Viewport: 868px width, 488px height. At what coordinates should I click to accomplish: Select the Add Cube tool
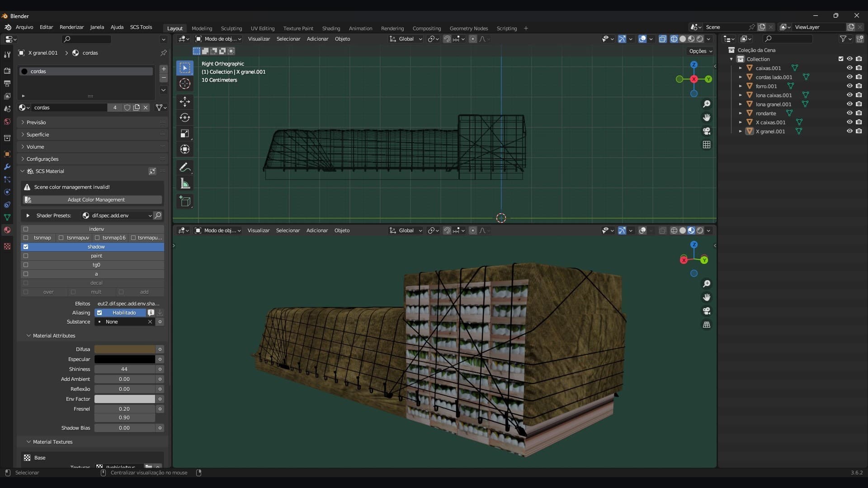tap(185, 201)
